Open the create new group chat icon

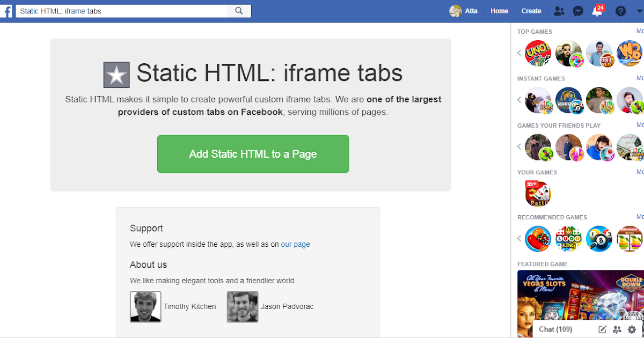pos(617,329)
